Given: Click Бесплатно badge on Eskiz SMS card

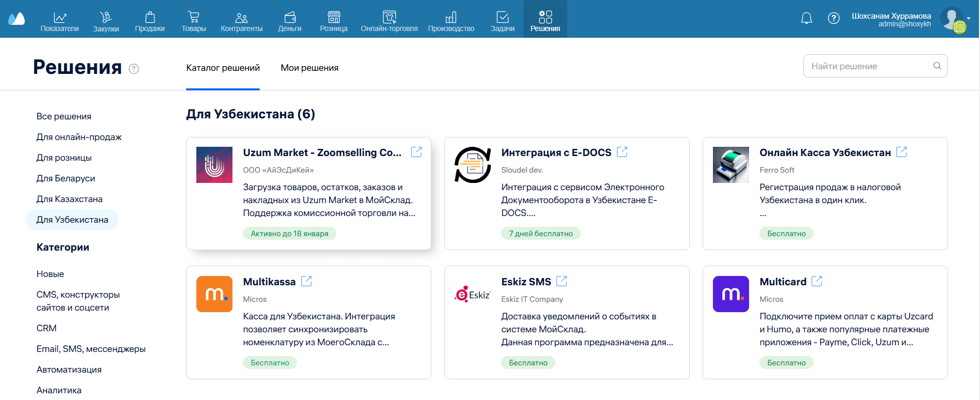Looking at the screenshot, I should tap(528, 363).
